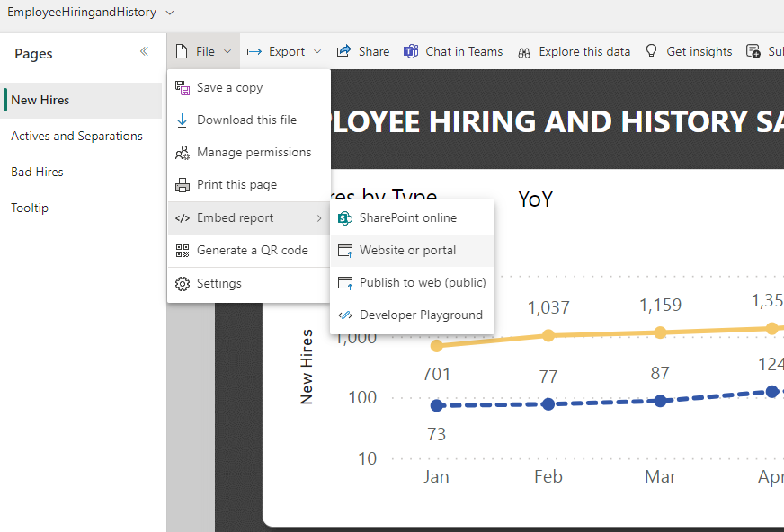784x532 pixels.
Task: Click the Generate a QR code icon
Action: pyautogui.click(x=183, y=251)
